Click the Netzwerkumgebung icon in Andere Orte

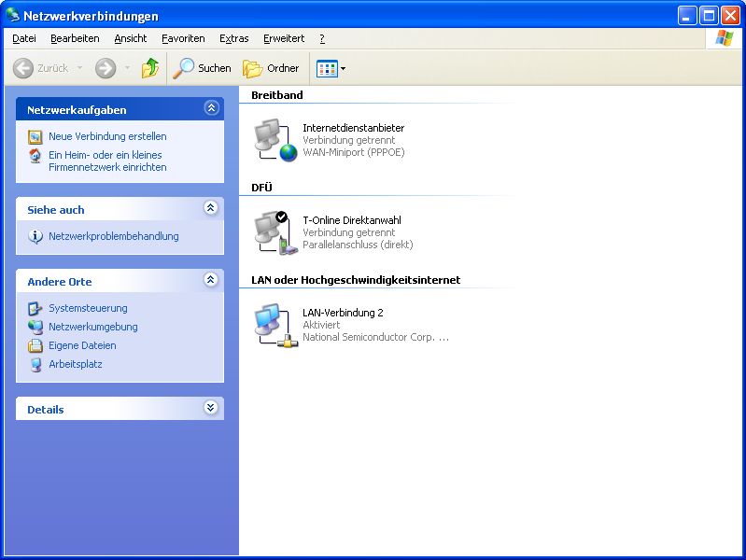tap(35, 327)
